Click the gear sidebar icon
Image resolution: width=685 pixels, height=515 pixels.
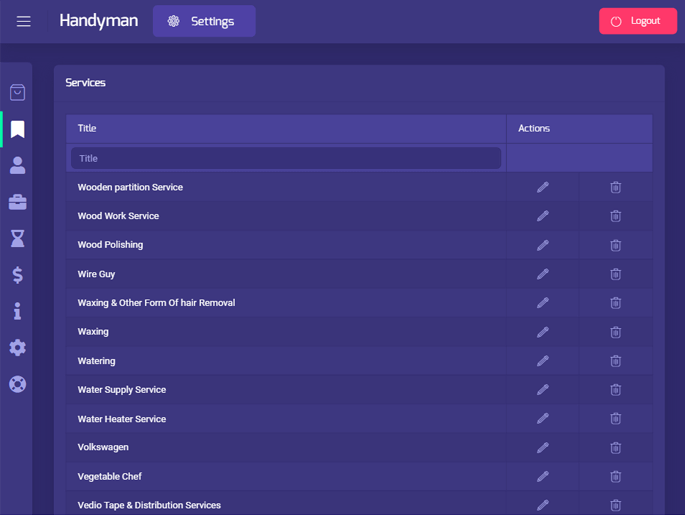17,348
